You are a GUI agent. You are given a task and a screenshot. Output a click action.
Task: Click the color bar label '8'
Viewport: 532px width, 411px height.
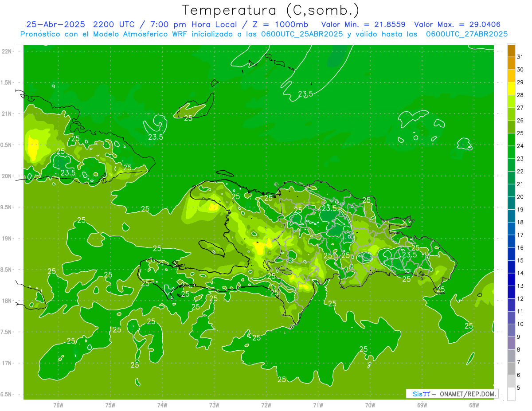click(519, 350)
